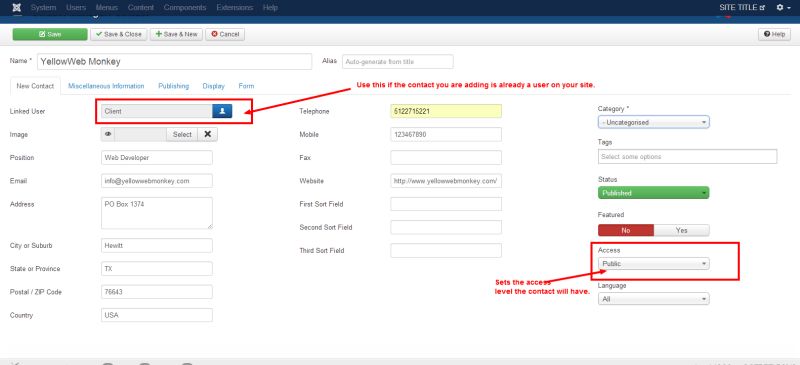Expand the Access Public dropdown
This screenshot has width=800, height=365.
[x=654, y=263]
